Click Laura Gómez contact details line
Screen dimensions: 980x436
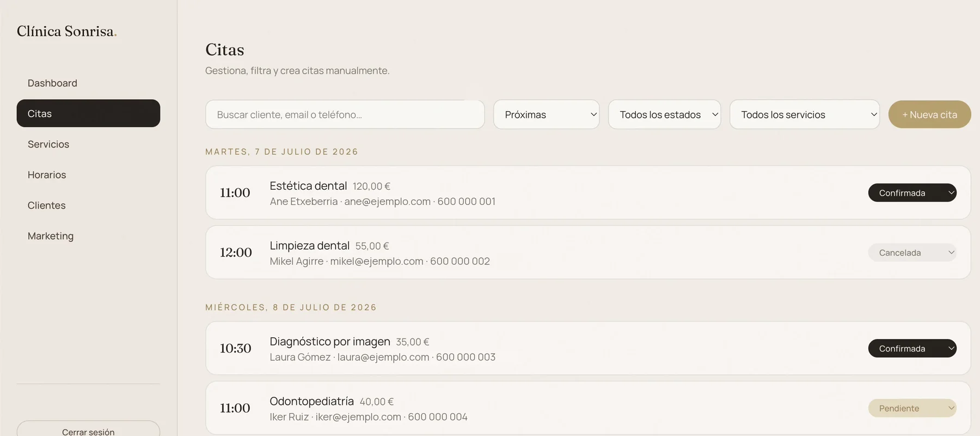click(382, 357)
